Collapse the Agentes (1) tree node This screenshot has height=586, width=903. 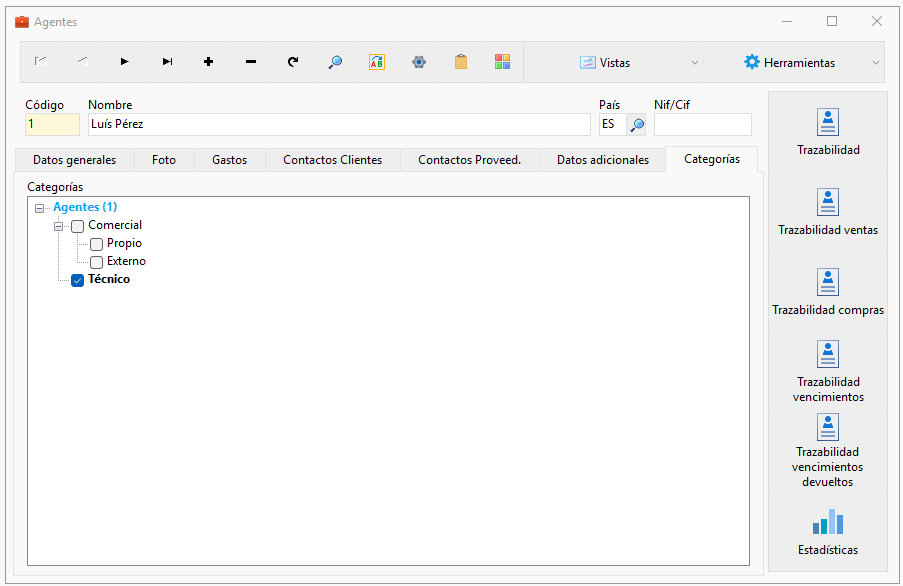(39, 208)
